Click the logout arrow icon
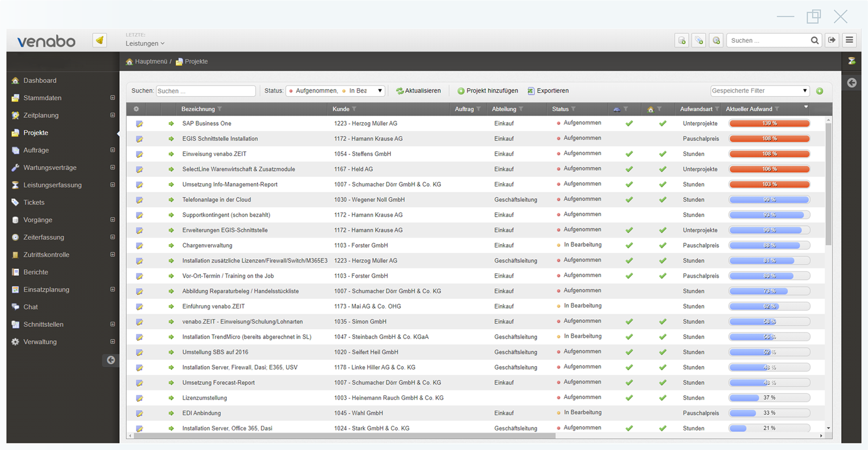868x450 pixels. tap(832, 40)
